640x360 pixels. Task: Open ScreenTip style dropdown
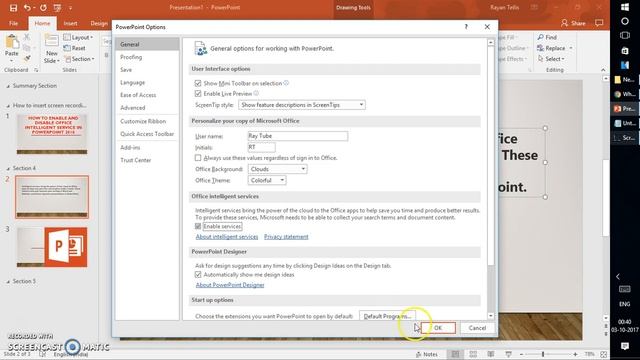[x=302, y=105]
